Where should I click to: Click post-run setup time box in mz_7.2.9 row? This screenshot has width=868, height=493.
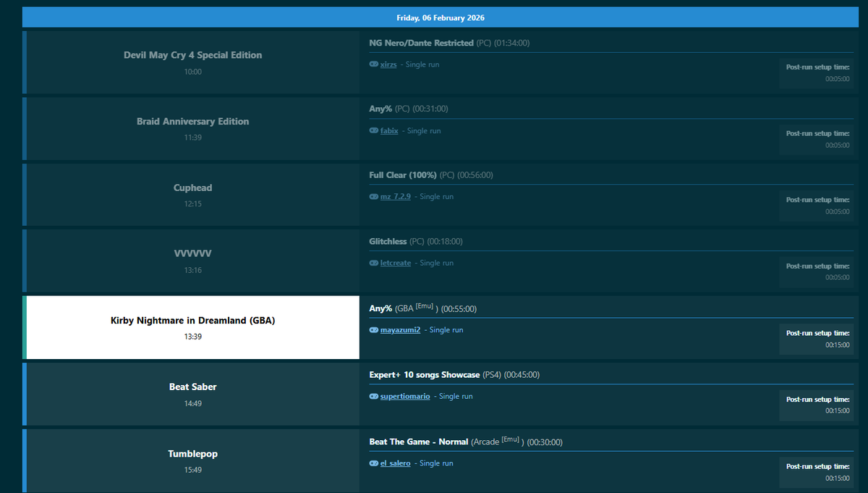(x=817, y=206)
